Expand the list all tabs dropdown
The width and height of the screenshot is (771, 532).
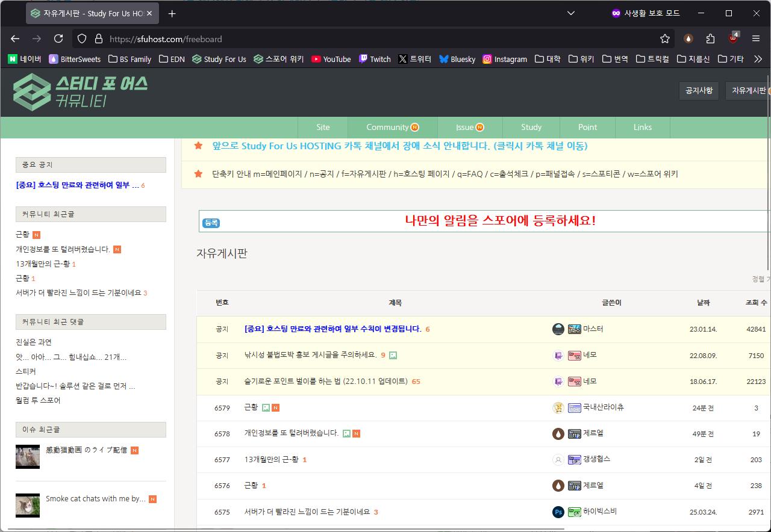[x=571, y=13]
